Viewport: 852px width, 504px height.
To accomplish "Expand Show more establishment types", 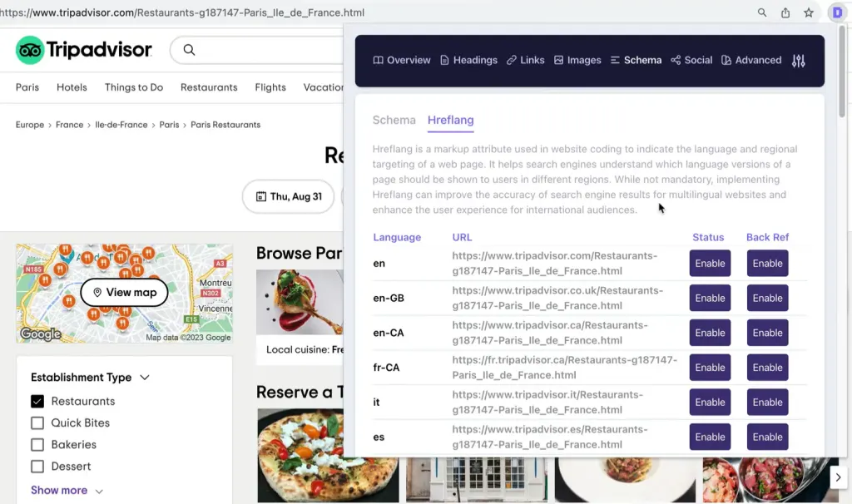I will tap(67, 491).
